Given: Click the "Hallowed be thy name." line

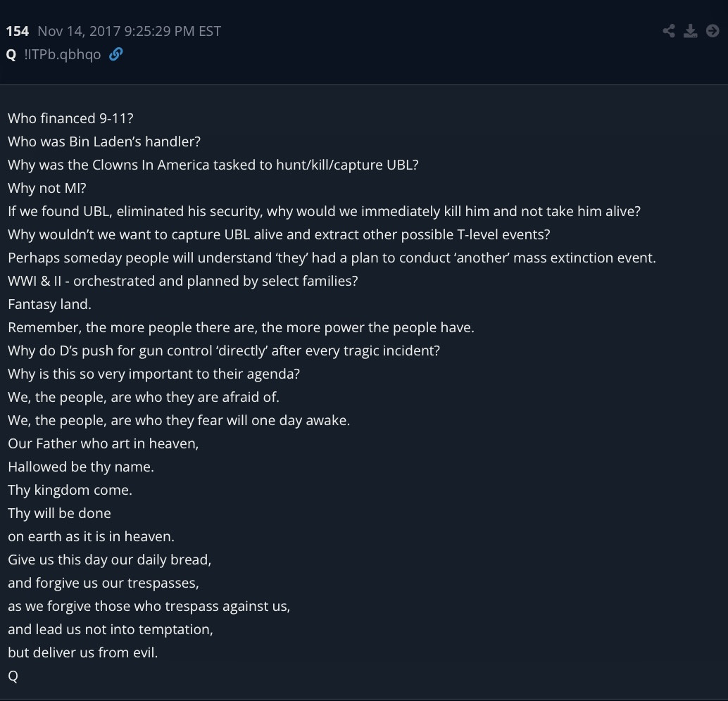Looking at the screenshot, I should 80,467.
